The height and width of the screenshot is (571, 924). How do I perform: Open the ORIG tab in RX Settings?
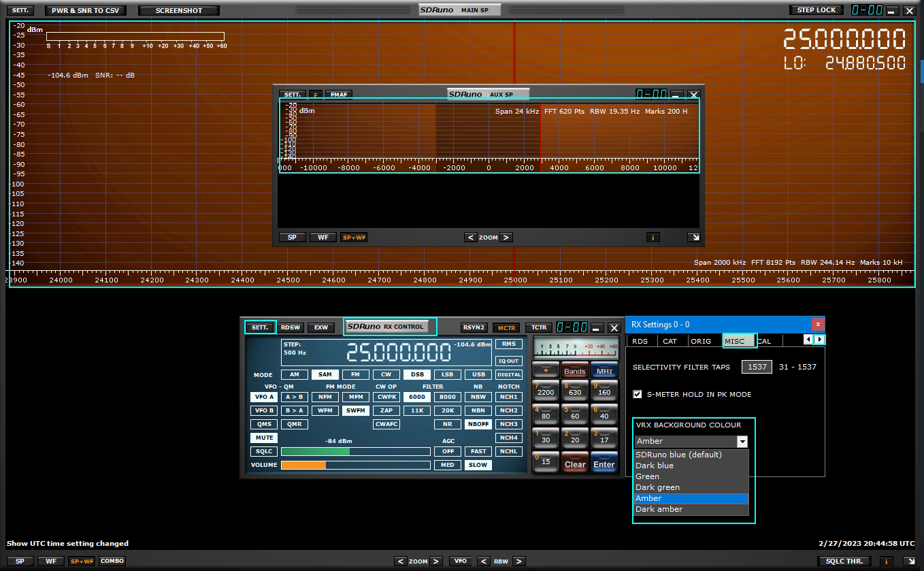[x=700, y=341]
